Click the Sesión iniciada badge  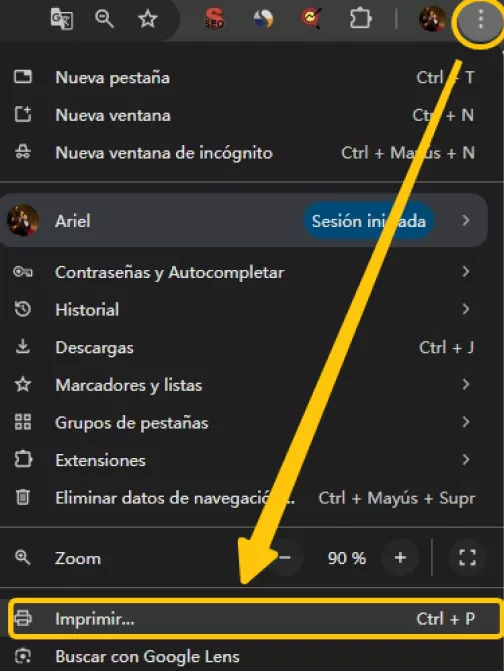click(x=368, y=221)
